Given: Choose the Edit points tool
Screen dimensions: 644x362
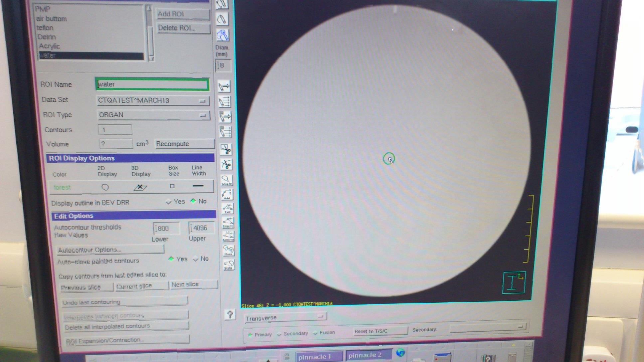Looking at the screenshot, I should pos(228,208).
